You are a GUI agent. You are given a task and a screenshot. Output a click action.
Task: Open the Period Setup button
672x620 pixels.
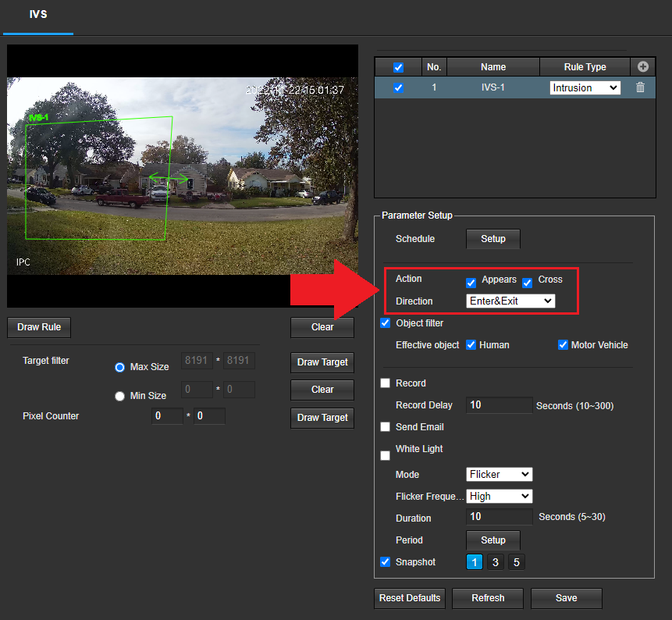(492, 540)
